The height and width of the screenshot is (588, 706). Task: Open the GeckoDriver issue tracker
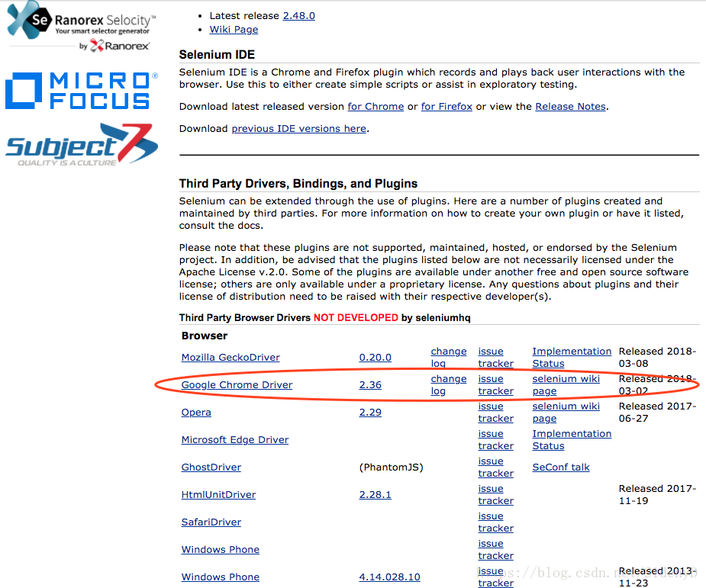(496, 358)
